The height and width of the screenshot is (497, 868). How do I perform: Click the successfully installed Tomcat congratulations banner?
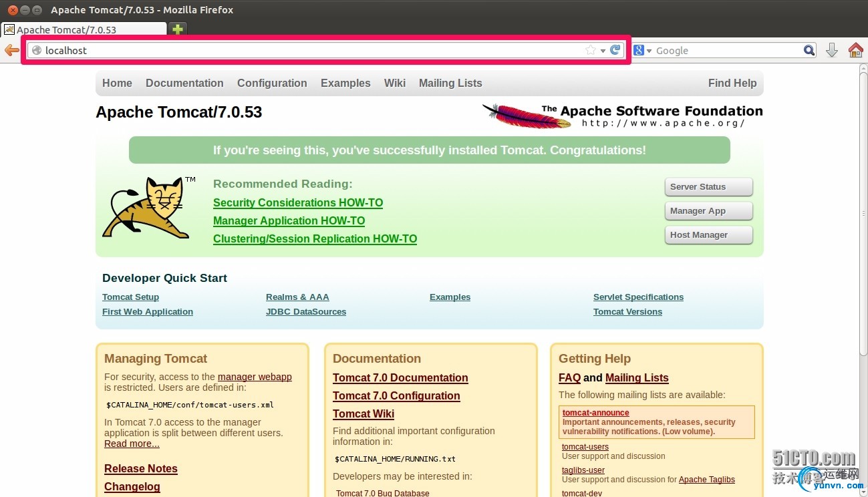click(430, 150)
